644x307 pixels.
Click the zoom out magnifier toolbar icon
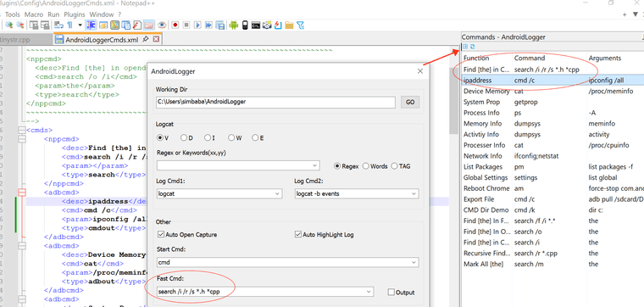pos(19,25)
